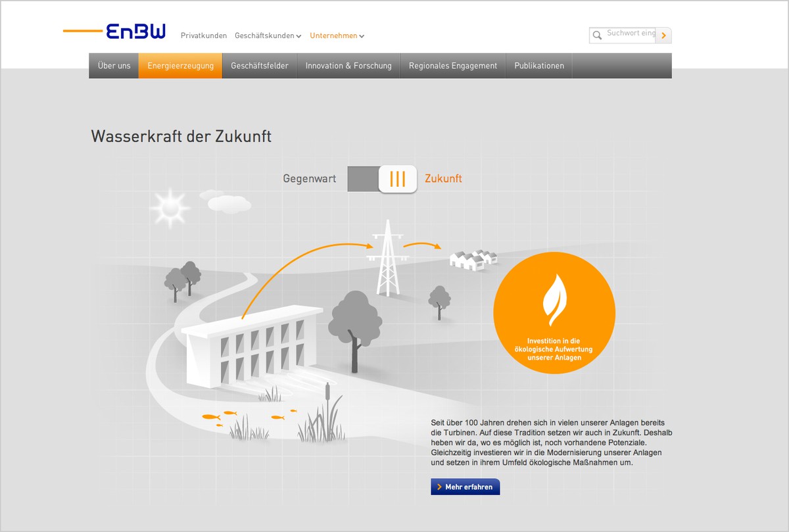This screenshot has width=789, height=532.
Task: Select the Gegenwart label
Action: 310,179
